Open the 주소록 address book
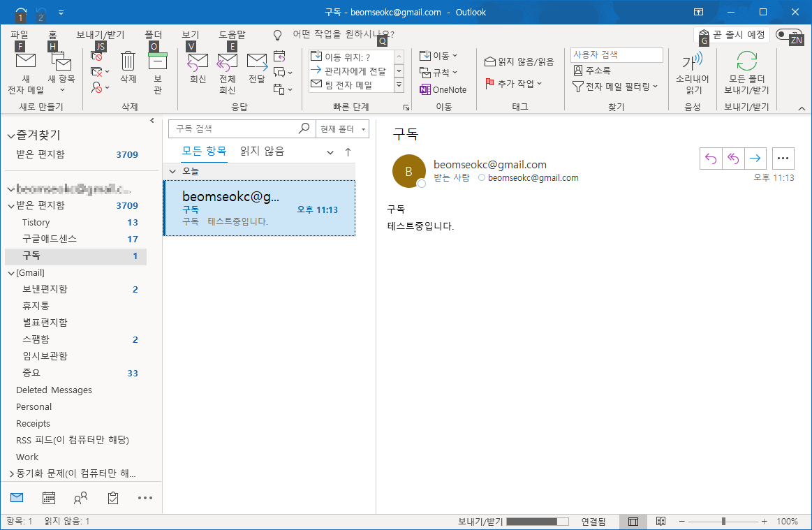The height and width of the screenshot is (530, 812). coord(592,71)
